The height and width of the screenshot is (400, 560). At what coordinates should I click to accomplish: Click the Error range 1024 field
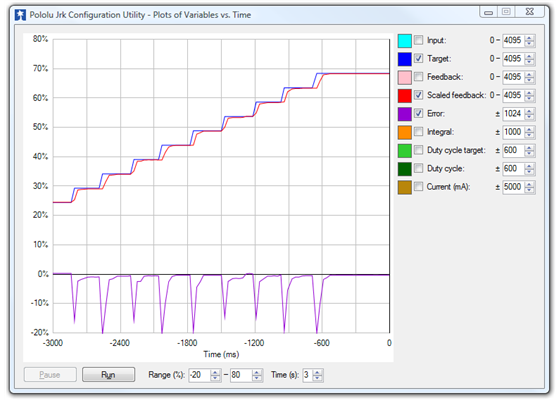(513, 114)
